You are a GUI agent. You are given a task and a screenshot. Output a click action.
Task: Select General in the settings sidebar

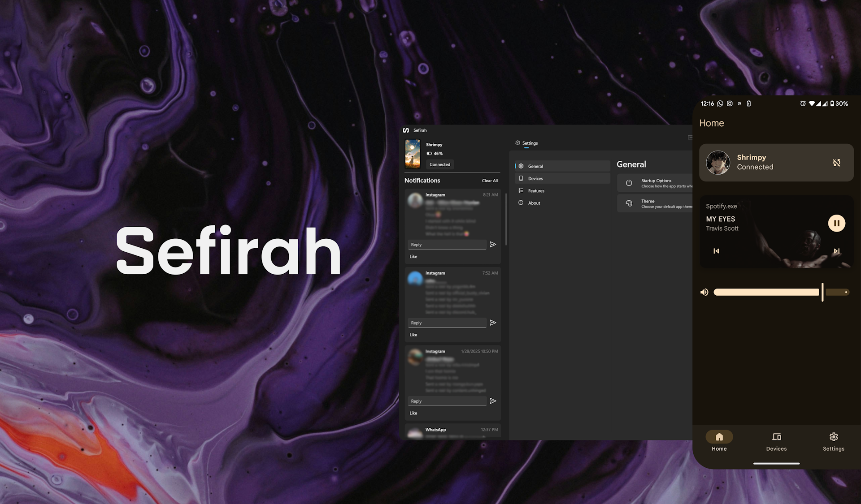[x=562, y=166]
